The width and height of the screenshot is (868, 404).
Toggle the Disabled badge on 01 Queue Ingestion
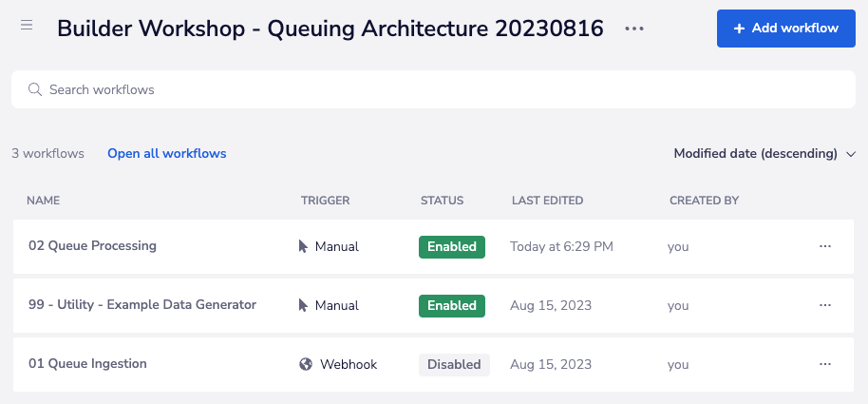point(454,364)
